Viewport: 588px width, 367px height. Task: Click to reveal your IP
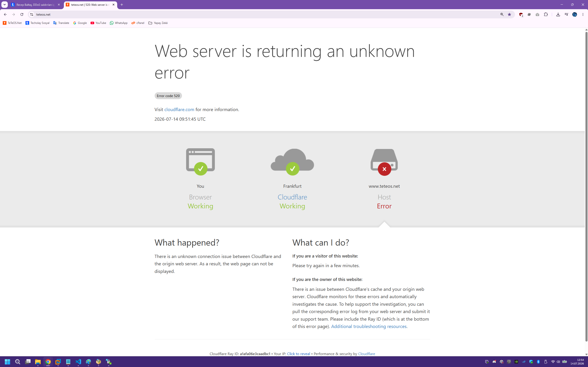click(x=298, y=354)
